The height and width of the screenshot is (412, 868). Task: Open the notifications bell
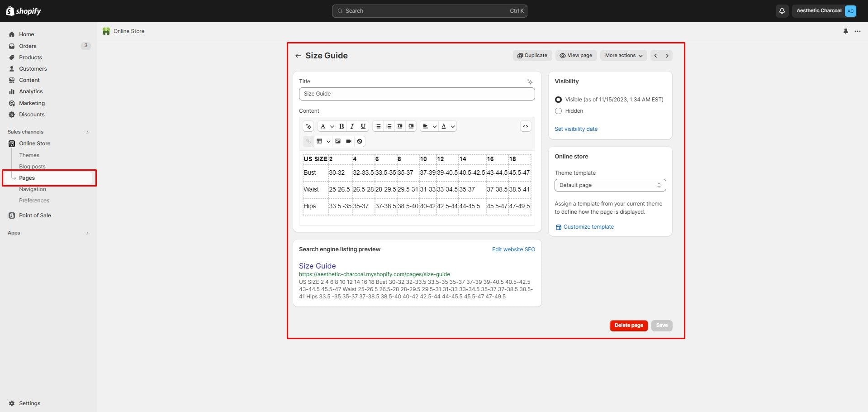click(782, 11)
